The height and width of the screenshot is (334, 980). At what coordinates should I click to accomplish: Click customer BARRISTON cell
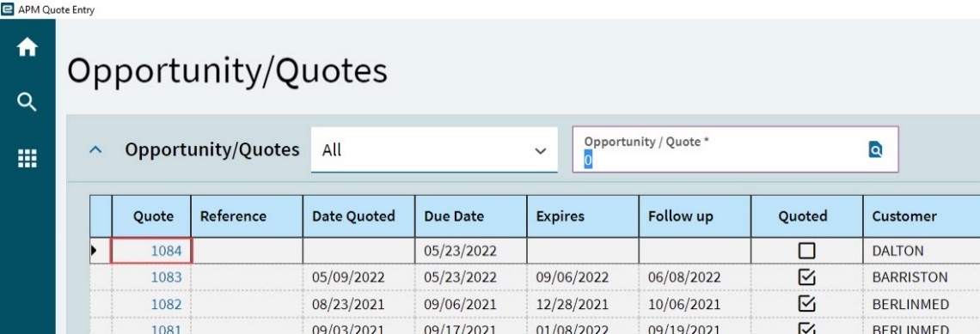tap(922, 277)
